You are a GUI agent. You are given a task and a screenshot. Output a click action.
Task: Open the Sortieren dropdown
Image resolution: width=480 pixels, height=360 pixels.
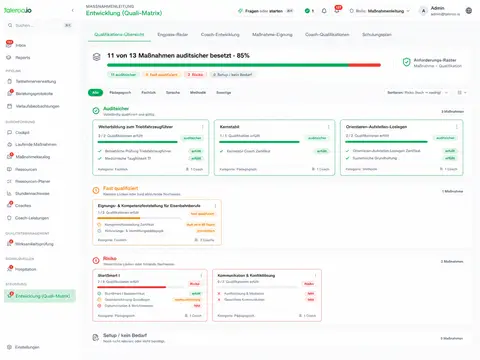(x=417, y=92)
